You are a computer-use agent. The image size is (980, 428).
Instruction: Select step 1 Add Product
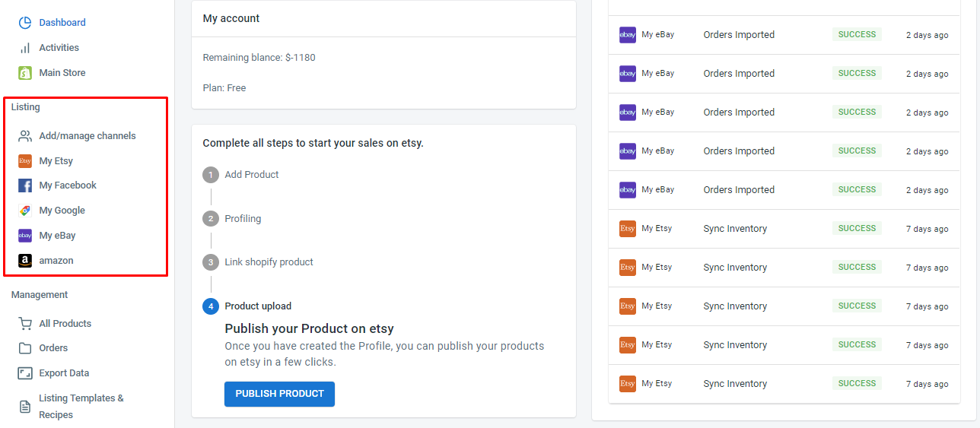click(251, 175)
